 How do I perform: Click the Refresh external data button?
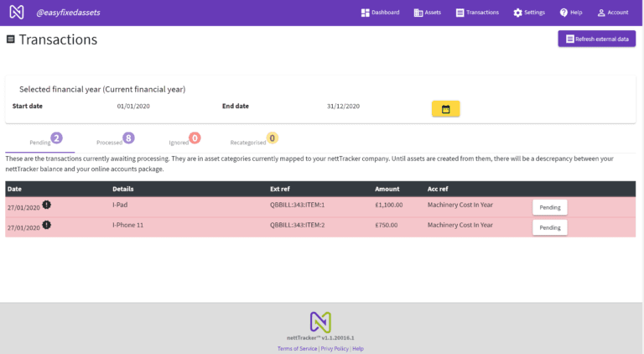coord(597,39)
